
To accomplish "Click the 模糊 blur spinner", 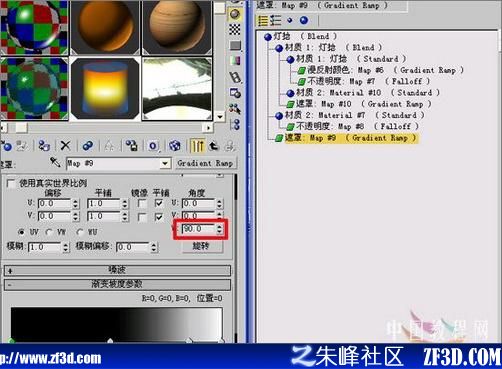I will click(66, 247).
